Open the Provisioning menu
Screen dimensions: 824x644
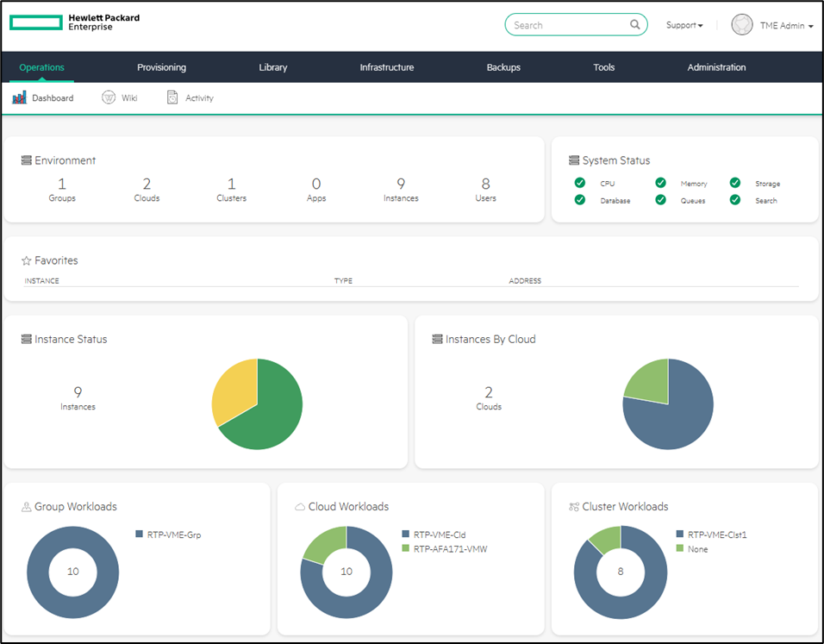pyautogui.click(x=161, y=67)
